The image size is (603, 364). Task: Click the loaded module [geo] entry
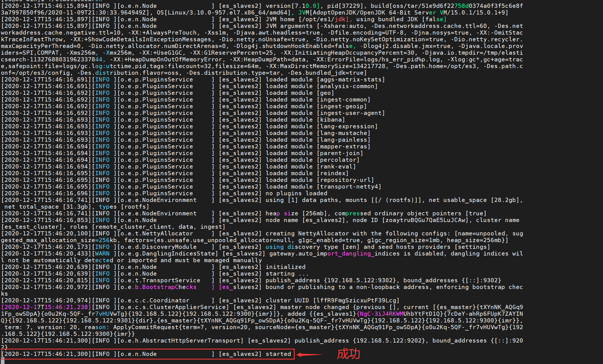click(x=300, y=93)
